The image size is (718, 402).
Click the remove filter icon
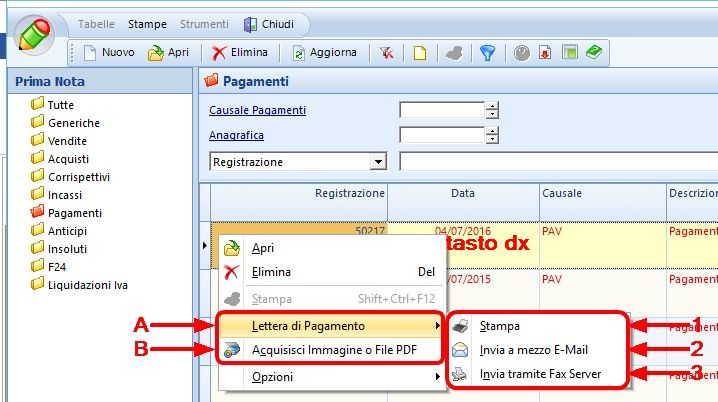(x=386, y=53)
